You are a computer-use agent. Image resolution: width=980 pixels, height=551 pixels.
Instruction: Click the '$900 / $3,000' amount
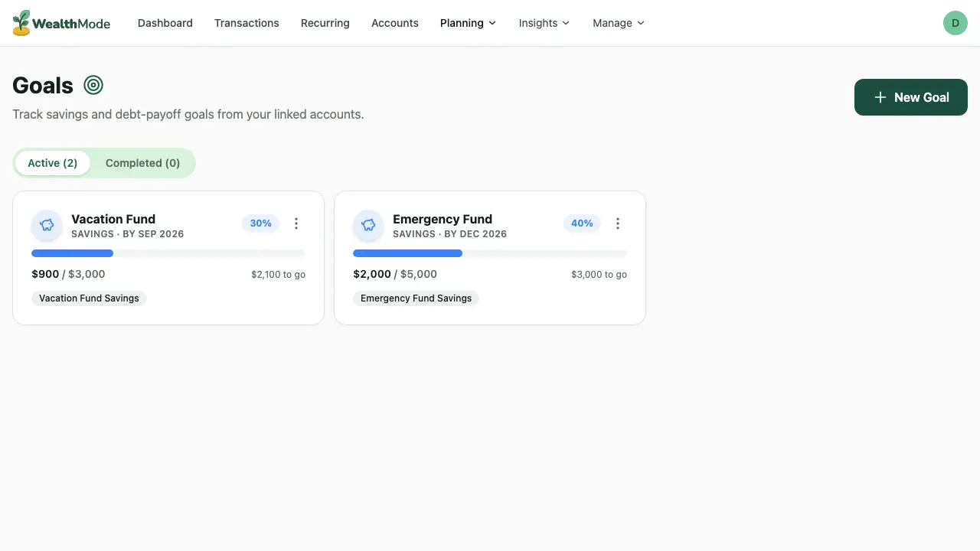tap(68, 274)
